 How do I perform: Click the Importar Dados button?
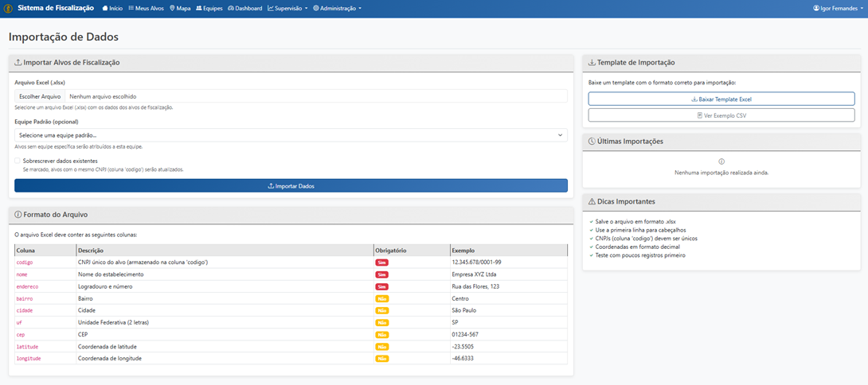291,185
